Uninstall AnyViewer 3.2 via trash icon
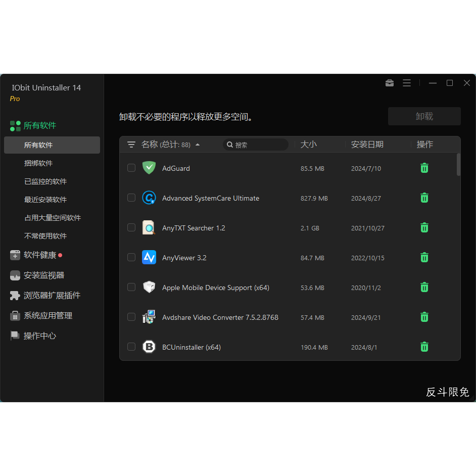Screen dimensions: 476x476 (x=424, y=258)
